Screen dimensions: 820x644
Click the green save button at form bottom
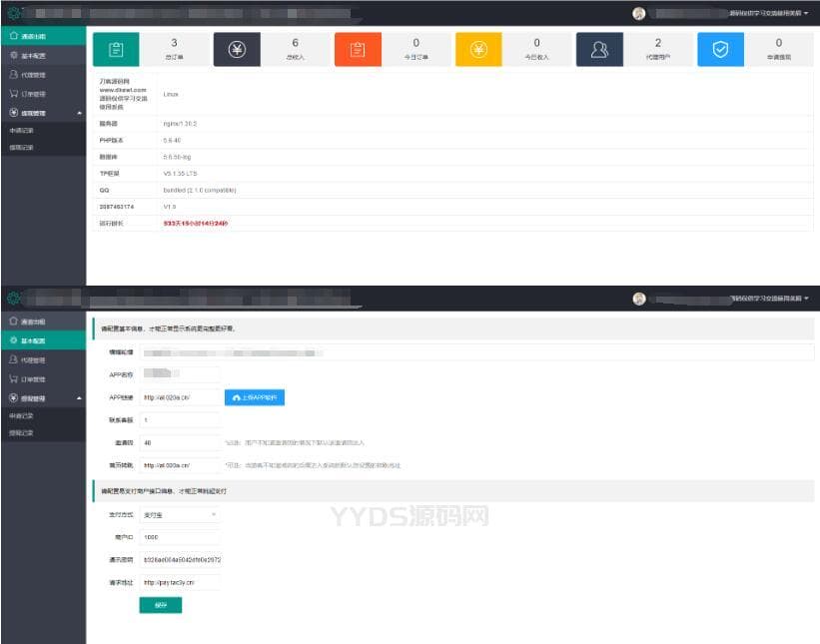[x=161, y=605]
